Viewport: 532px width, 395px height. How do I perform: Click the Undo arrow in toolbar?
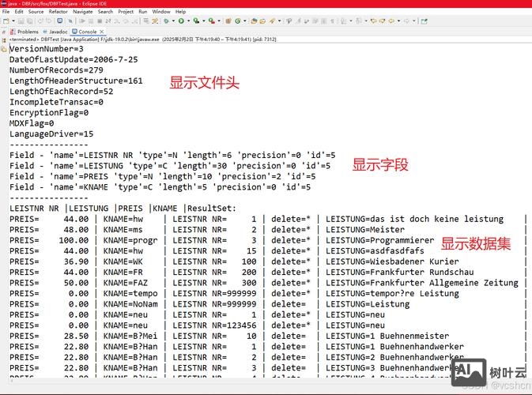click(40, 21)
